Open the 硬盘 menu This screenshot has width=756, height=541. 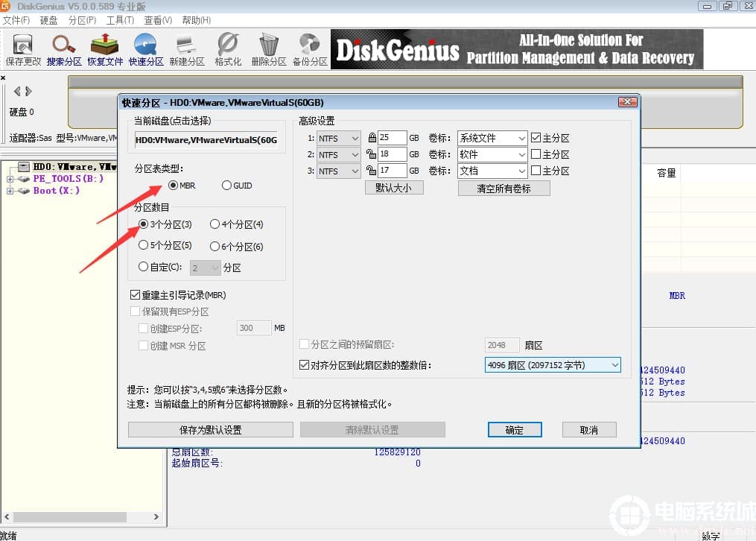tap(48, 20)
